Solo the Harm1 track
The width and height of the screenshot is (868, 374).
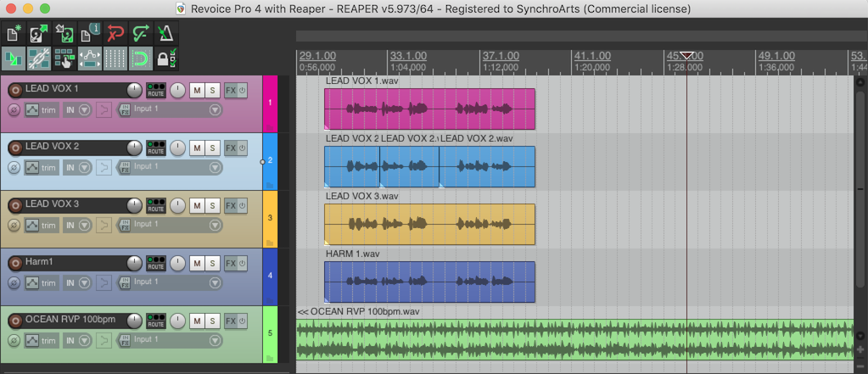pos(212,263)
